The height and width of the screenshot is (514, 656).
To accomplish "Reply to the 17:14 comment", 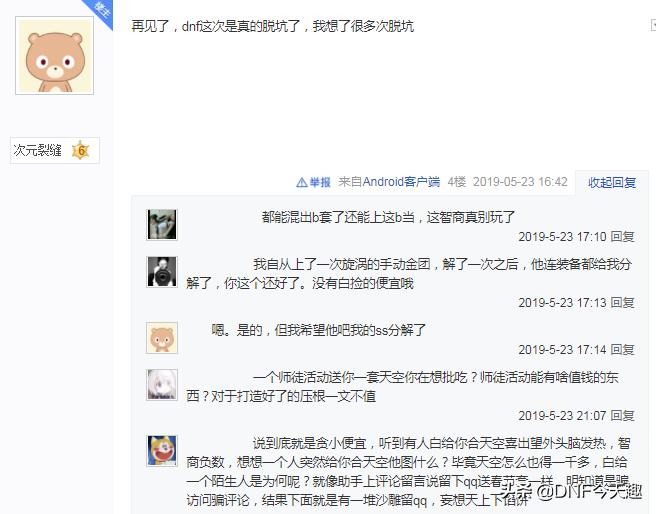I will (x=623, y=350).
